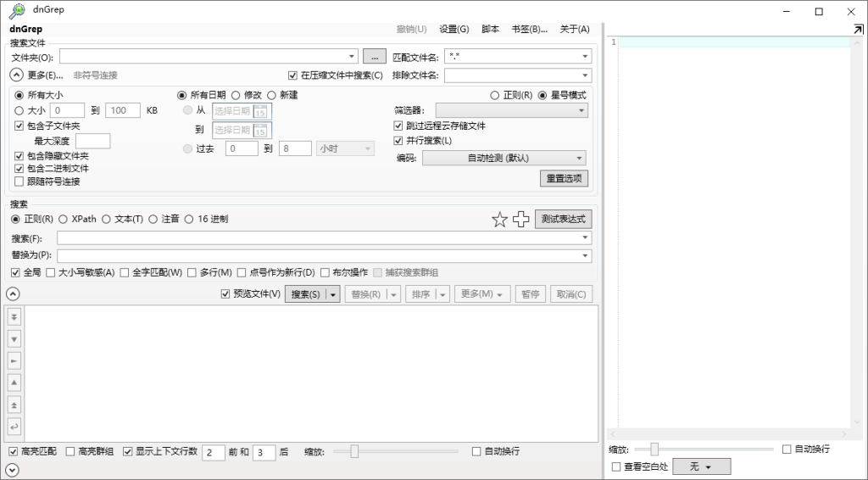868x480 pixels.
Task: Click the 非符号连接 link
Action: pos(95,75)
